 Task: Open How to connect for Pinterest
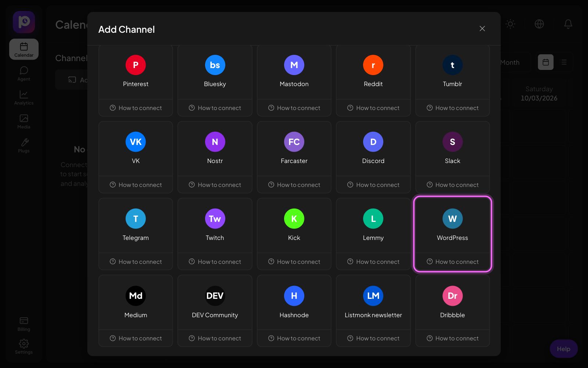coord(136,108)
